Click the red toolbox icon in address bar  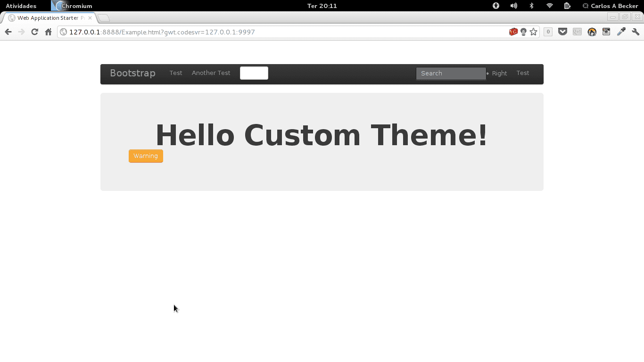click(513, 32)
